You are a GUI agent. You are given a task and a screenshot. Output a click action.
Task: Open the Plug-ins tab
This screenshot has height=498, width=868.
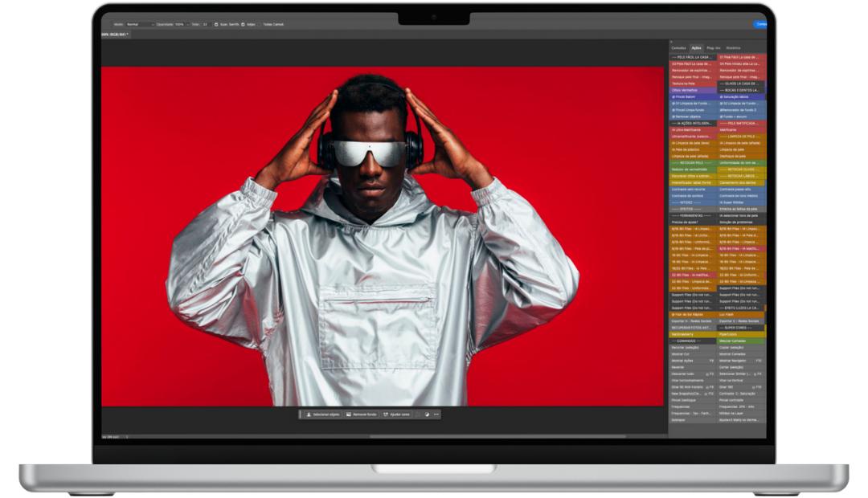[x=714, y=47]
